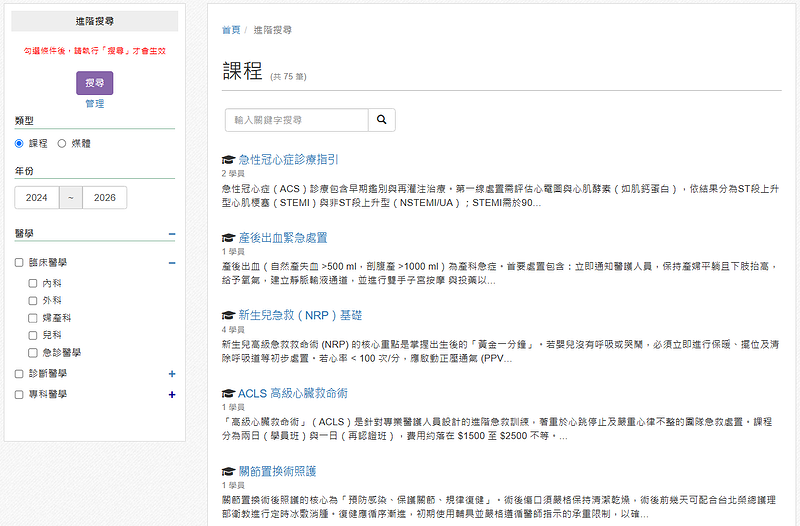Viewport: 800px width, 526px height.
Task: Click the (共 75 筆) result count
Action: 288,77
